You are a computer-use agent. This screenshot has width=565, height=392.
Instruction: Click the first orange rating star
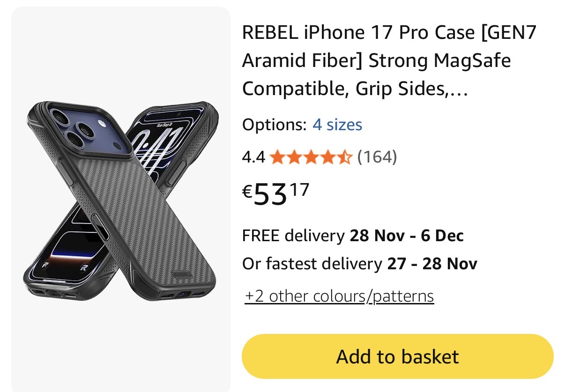coord(277,157)
